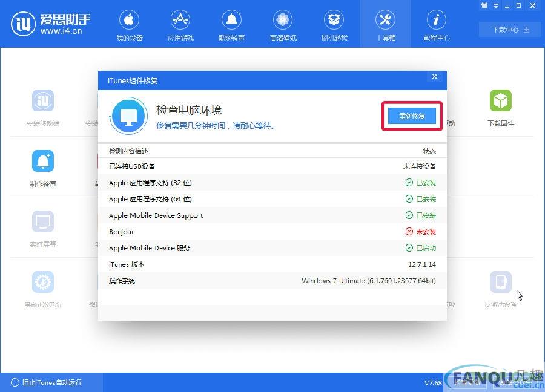The height and width of the screenshot is (392, 545).
Task: Open the 下载中心 download center
Action: click(x=510, y=30)
